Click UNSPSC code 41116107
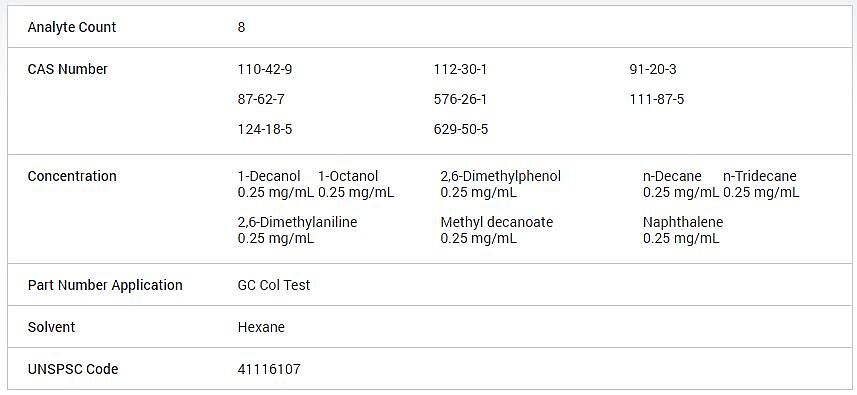Viewport: 857px width, 395px height. pyautogui.click(x=269, y=369)
